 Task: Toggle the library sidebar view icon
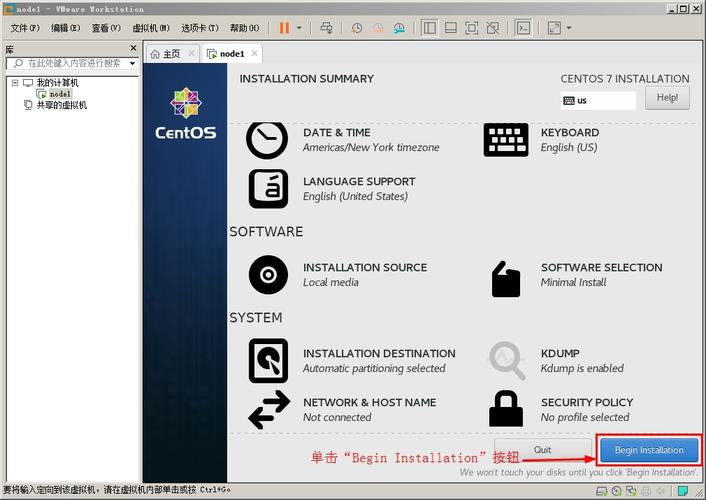point(429,28)
